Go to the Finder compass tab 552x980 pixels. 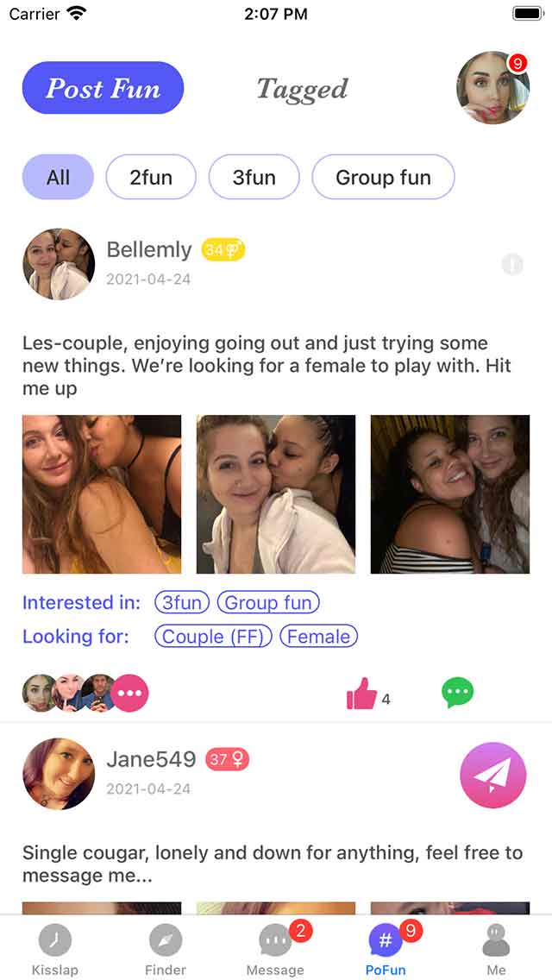tap(165, 949)
